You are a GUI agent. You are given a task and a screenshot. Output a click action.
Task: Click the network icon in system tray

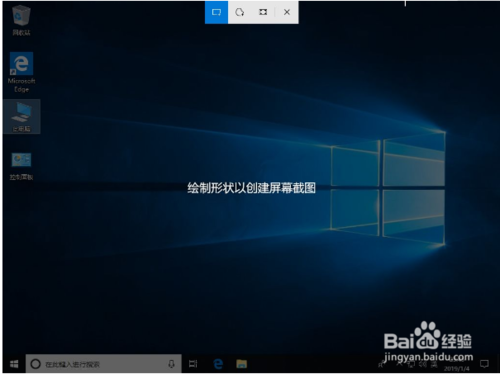click(411, 364)
